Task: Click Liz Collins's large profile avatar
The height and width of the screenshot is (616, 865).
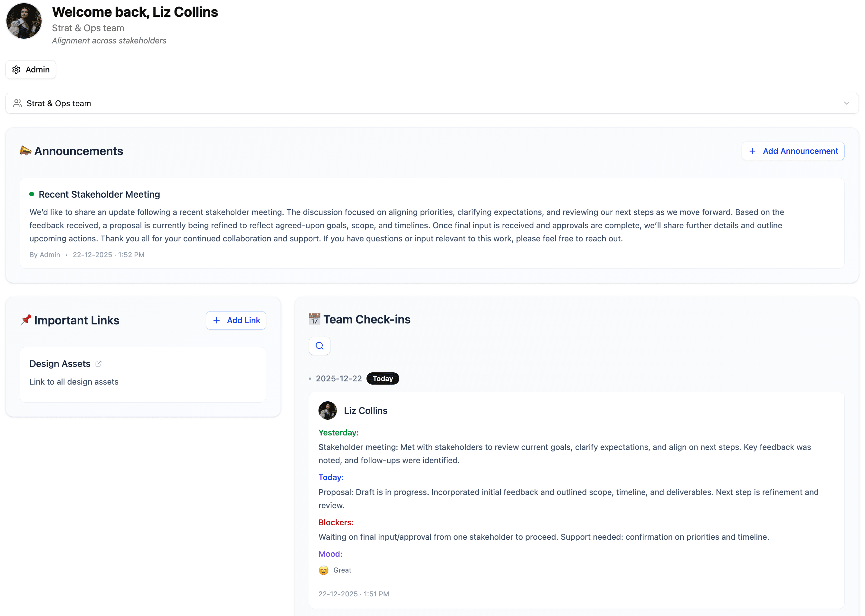Action: [24, 21]
